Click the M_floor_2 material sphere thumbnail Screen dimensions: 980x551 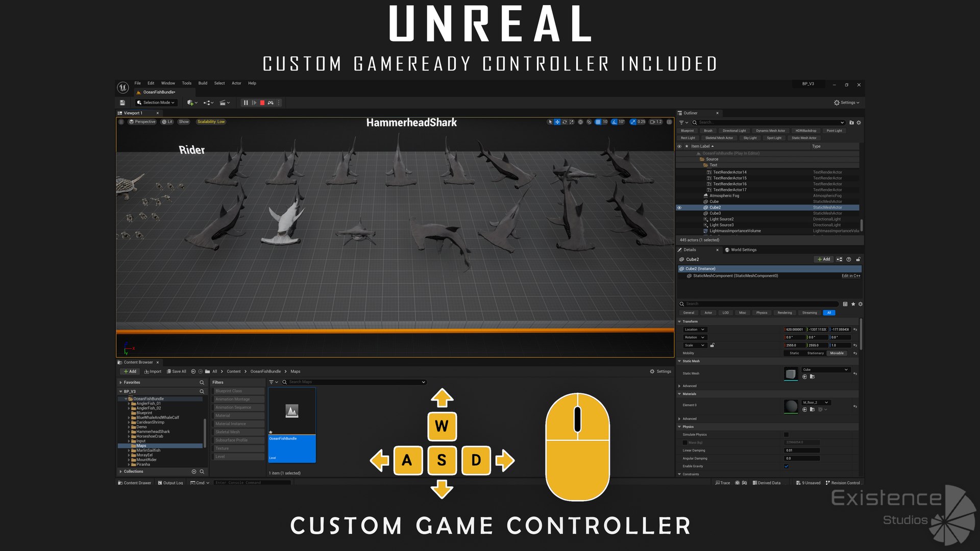tap(791, 406)
